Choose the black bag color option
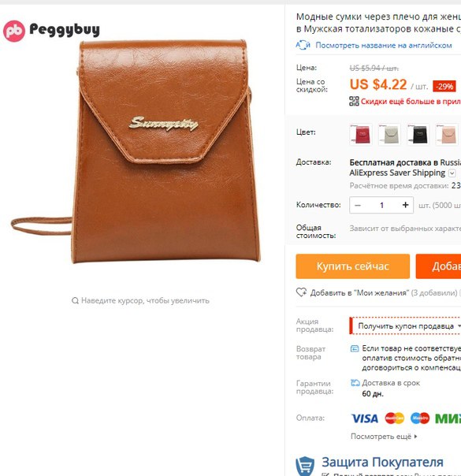 [x=418, y=135]
